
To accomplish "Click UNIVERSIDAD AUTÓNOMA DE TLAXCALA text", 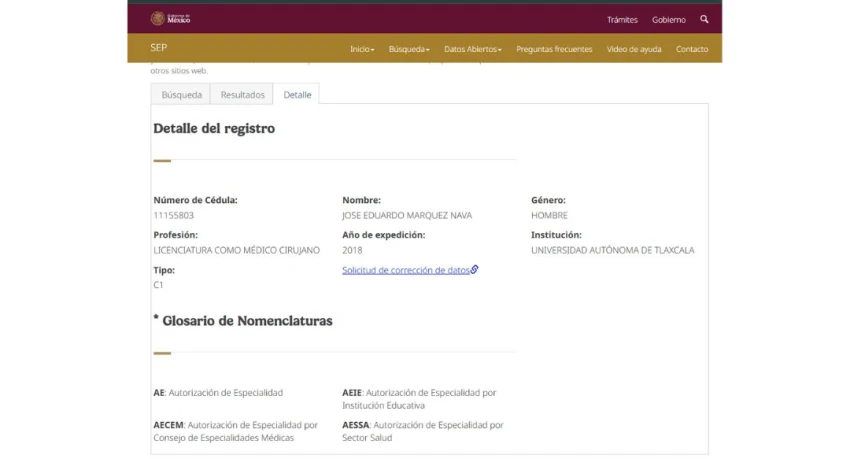I will [613, 250].
